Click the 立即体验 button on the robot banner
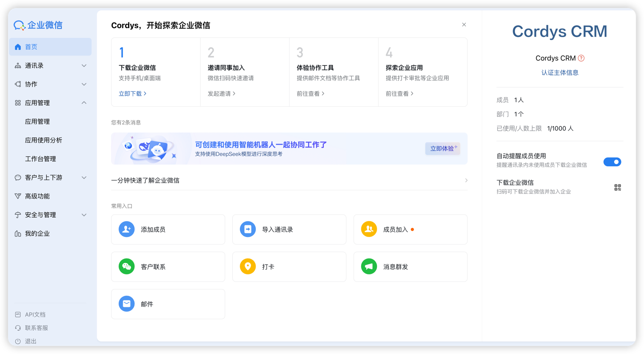The height and width of the screenshot is (354, 644). [x=442, y=149]
